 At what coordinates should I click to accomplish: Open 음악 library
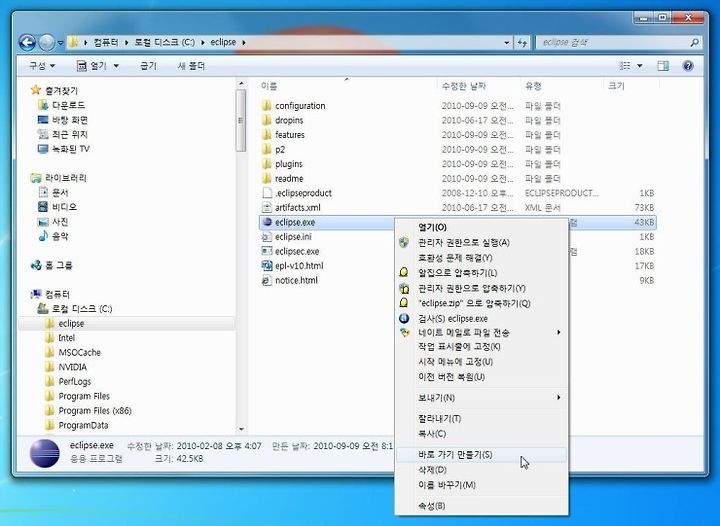(53, 236)
